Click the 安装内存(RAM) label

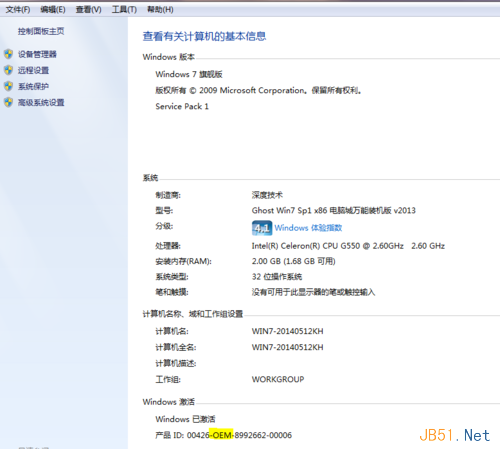coord(183,261)
